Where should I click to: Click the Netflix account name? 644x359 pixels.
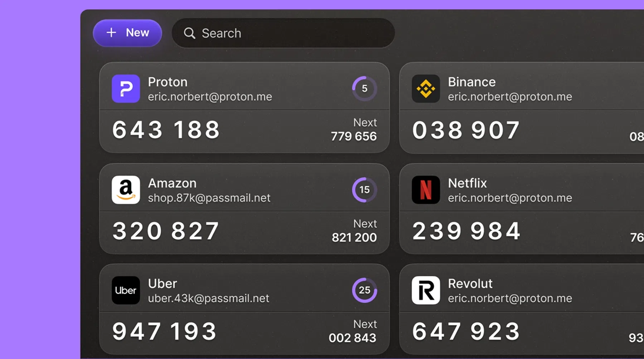(467, 183)
